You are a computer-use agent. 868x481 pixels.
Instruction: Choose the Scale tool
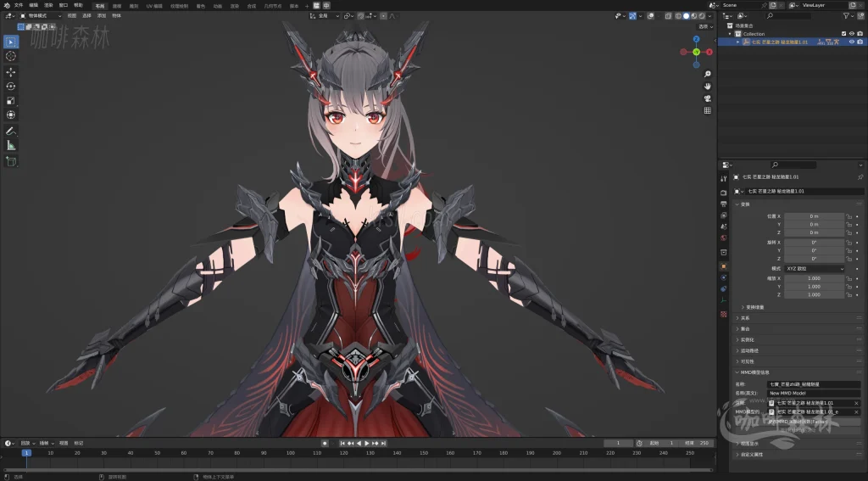[x=10, y=100]
